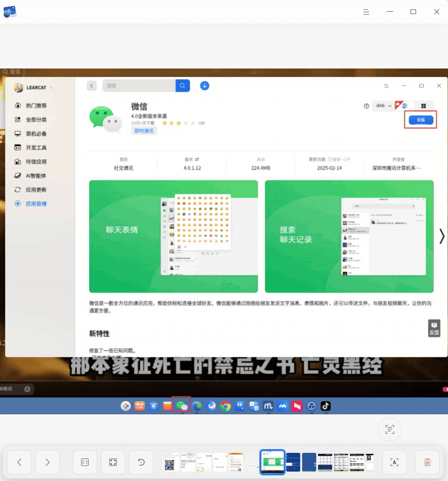
Task: Show next screenshot with the right chevron
Action: [x=441, y=236]
